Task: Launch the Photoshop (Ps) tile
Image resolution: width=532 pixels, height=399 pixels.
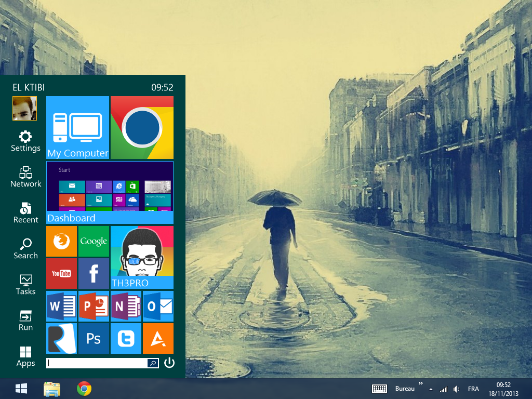Action: click(94, 339)
